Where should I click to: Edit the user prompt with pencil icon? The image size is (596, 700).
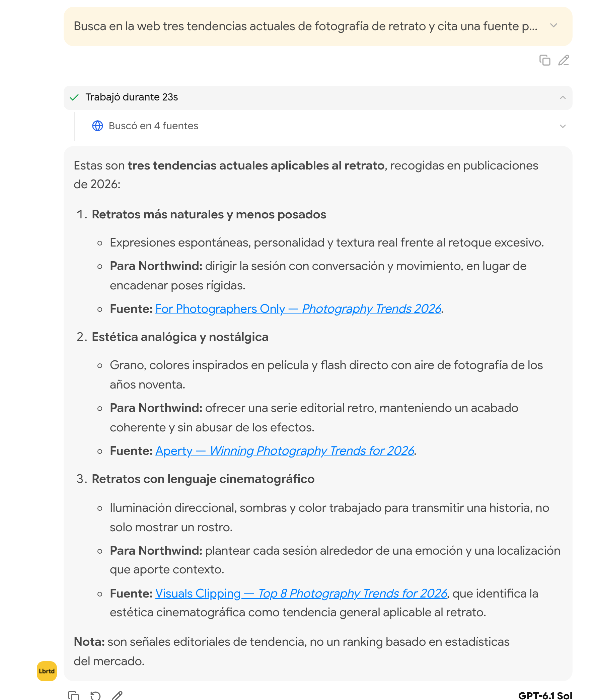(x=563, y=60)
